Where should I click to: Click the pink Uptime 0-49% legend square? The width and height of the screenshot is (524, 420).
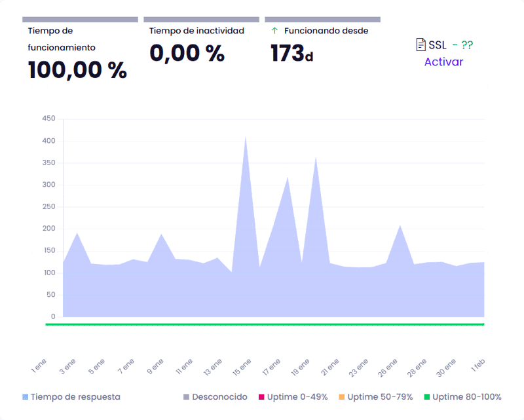(261, 397)
